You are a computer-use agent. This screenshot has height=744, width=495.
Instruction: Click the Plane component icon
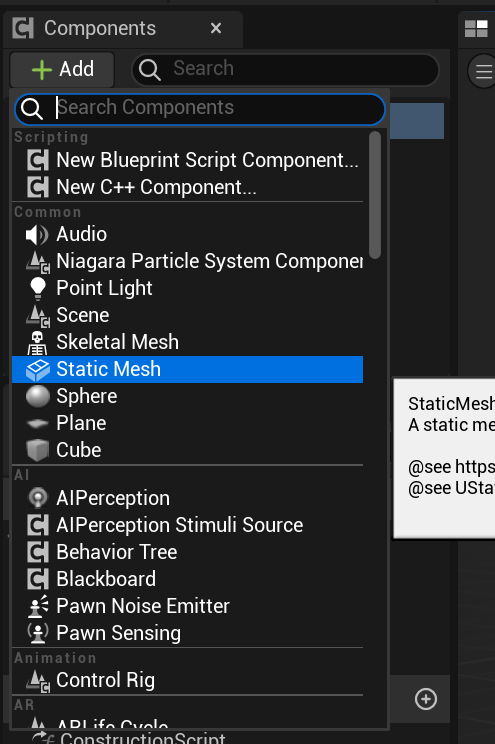pos(37,423)
